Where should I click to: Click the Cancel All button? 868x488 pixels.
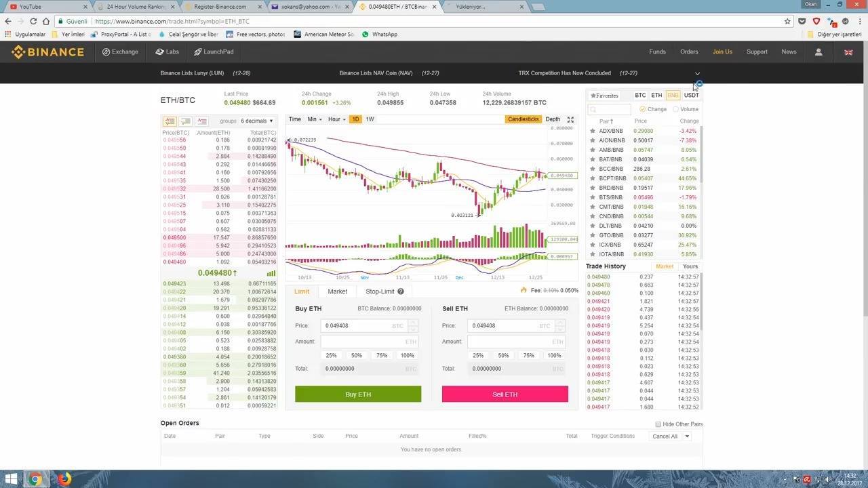[665, 436]
